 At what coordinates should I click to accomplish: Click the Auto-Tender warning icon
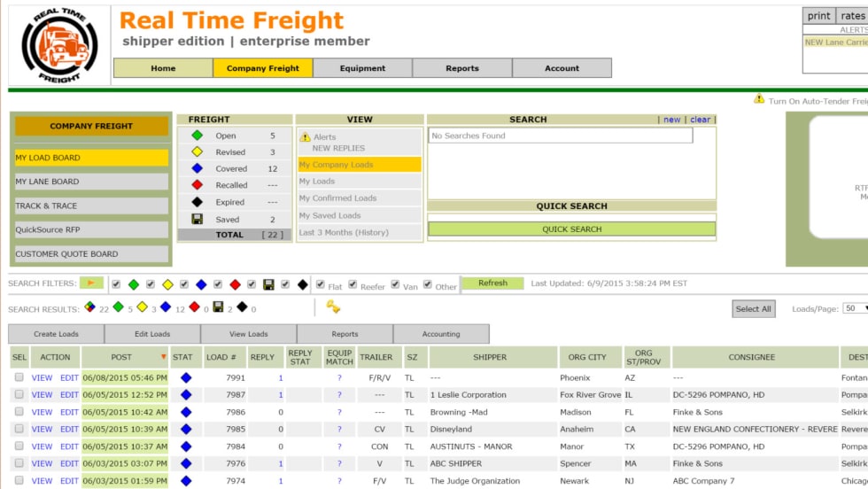[759, 99]
